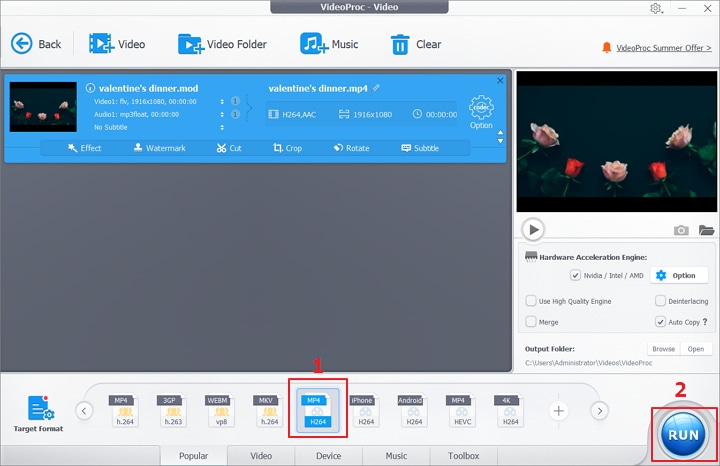Open the output folder
The image size is (720, 466).
tap(696, 349)
